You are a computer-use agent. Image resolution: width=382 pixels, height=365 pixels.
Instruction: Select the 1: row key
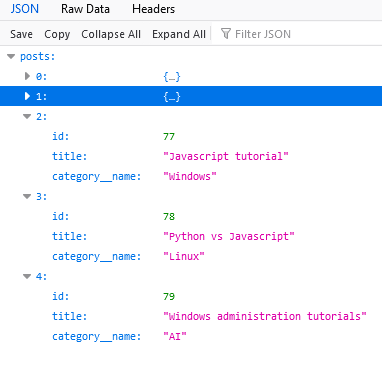pos(41,96)
